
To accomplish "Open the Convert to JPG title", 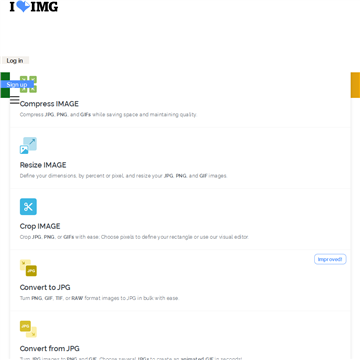I will click(45, 287).
